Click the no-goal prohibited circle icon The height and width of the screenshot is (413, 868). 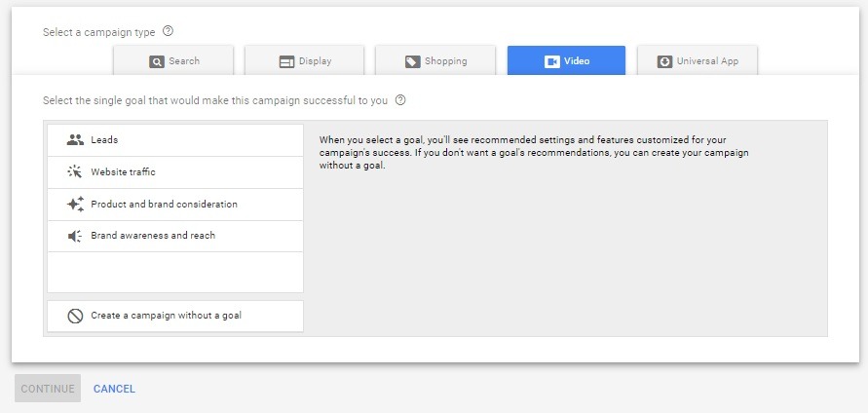(x=75, y=317)
